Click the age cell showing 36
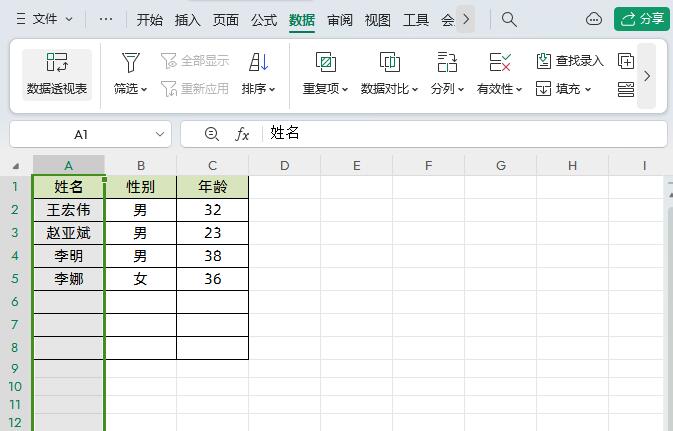The height and width of the screenshot is (431, 673). point(212,279)
